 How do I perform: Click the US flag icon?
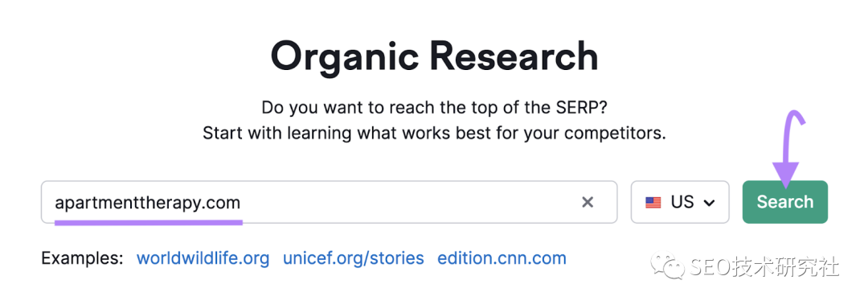(x=653, y=203)
